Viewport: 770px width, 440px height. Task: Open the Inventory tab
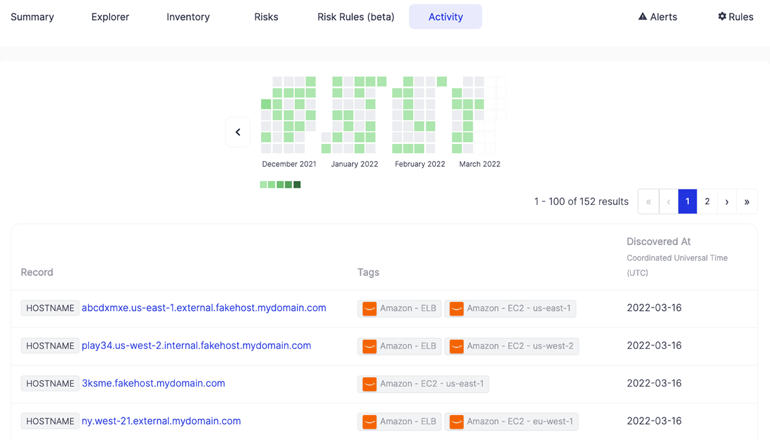(x=188, y=17)
